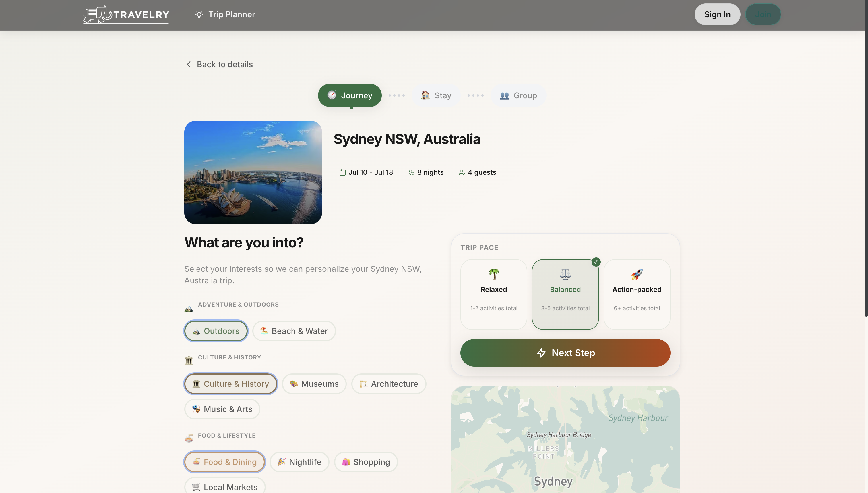
Task: Click the house icon on Stay step
Action: (425, 95)
